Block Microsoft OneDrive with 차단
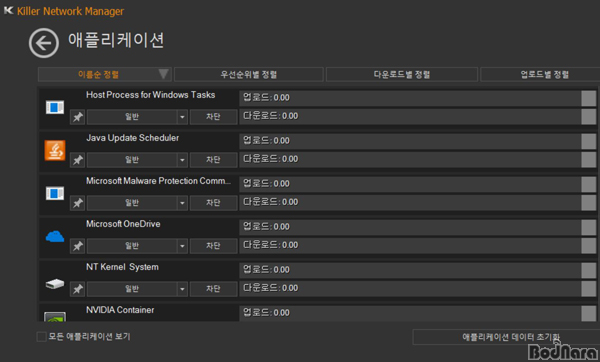 pyautogui.click(x=214, y=246)
